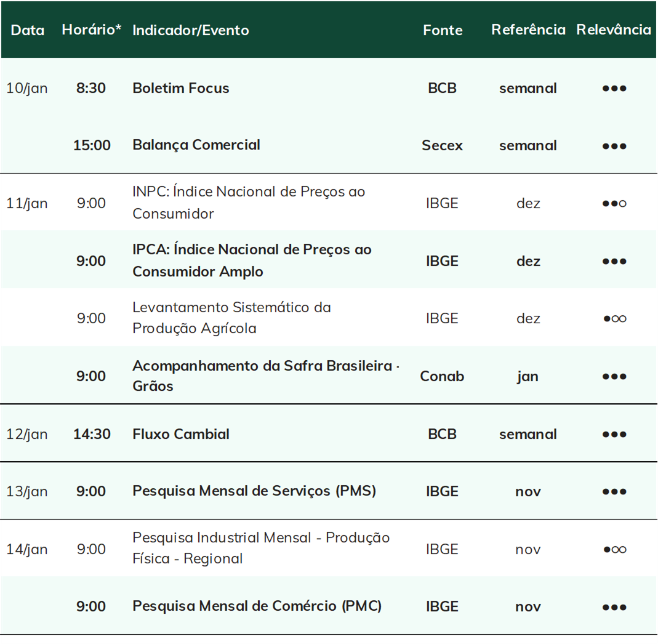Click the Data column header
The width and height of the screenshot is (658, 644).
(27, 30)
